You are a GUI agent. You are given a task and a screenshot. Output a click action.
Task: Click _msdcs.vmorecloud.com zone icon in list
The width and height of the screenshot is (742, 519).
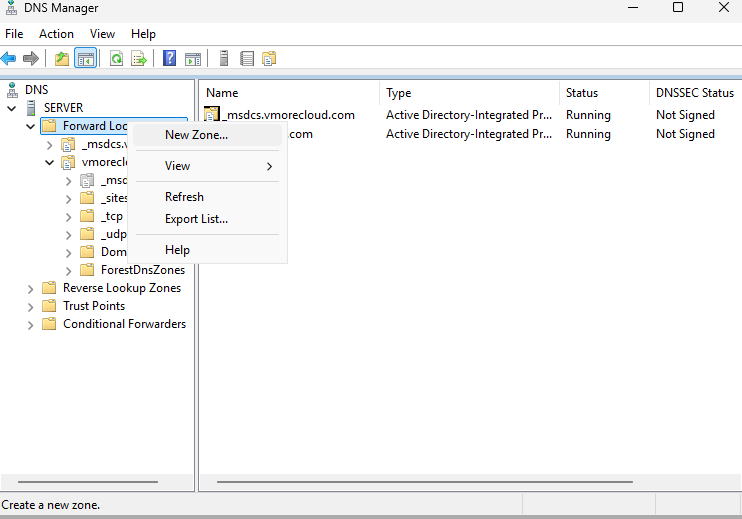tap(212, 114)
